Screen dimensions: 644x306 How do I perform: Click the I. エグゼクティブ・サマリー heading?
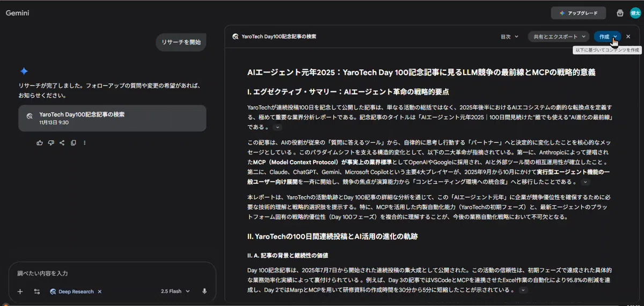[x=348, y=92]
